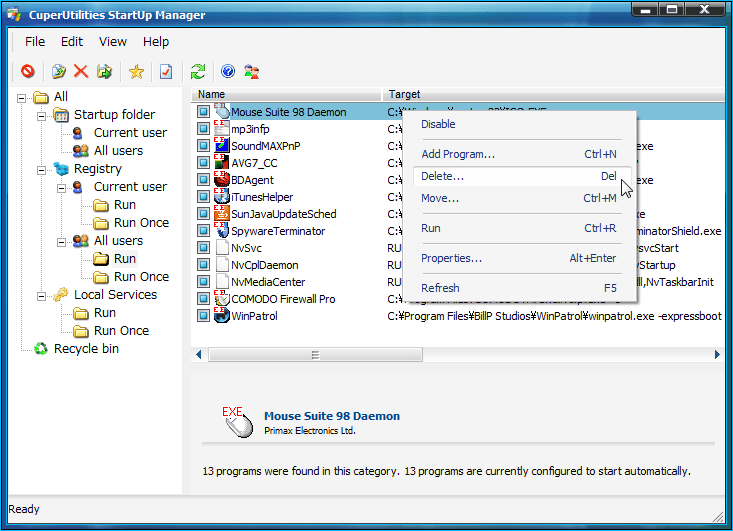Choose Run in the context menu
This screenshot has height=531, width=733.
pos(519,228)
